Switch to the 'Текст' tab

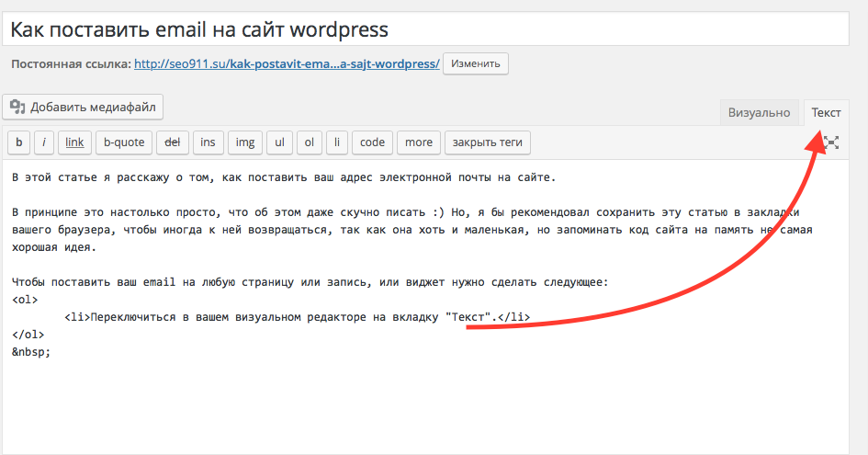coord(825,112)
